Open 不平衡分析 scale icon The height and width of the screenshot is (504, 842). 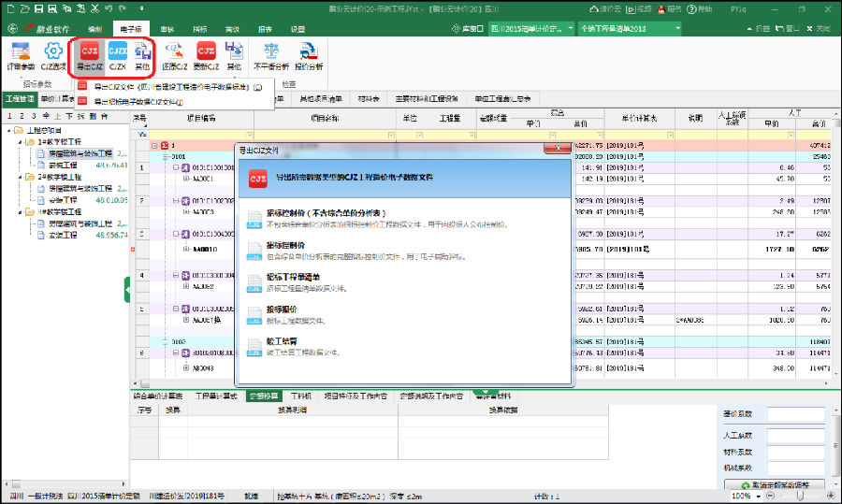[x=270, y=54]
